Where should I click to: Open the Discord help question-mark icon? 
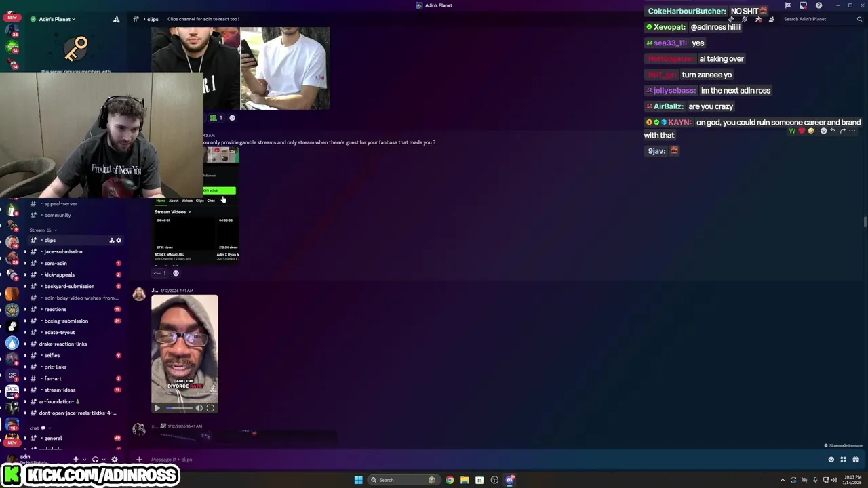818,5
